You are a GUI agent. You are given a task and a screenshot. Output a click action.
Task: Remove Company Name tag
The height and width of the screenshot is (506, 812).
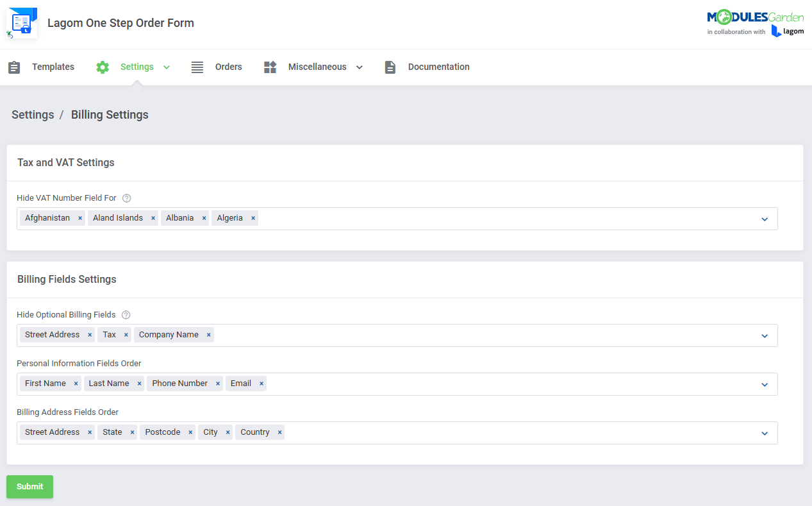[209, 335]
